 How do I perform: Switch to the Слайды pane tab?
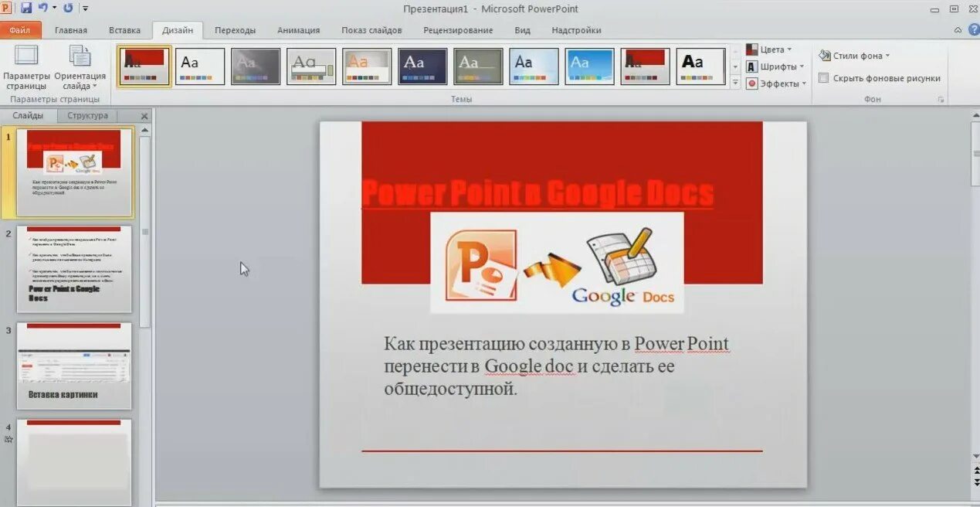[x=28, y=115]
